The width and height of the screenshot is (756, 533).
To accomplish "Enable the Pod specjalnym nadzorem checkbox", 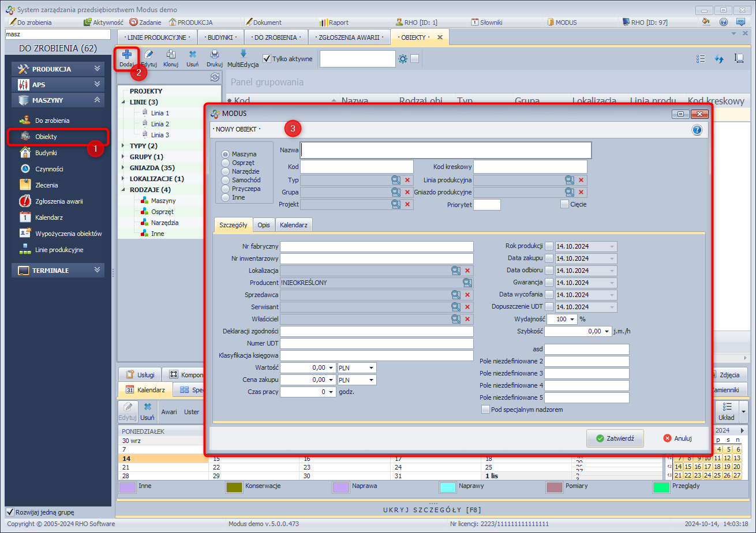I will [x=485, y=410].
